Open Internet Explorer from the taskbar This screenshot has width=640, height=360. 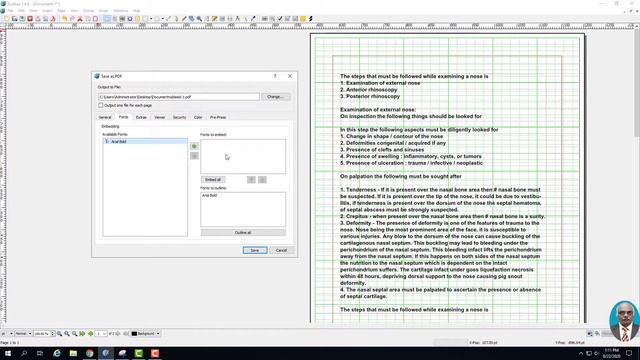(x=57, y=353)
